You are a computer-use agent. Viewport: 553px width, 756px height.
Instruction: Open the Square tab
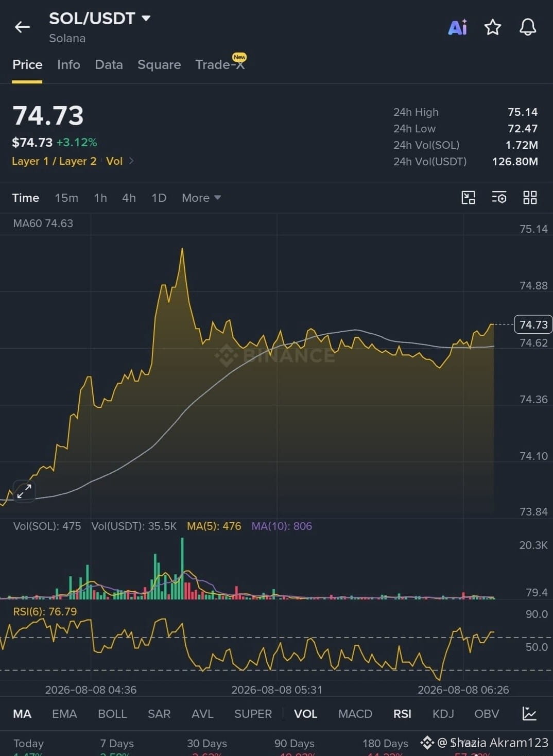coord(159,64)
